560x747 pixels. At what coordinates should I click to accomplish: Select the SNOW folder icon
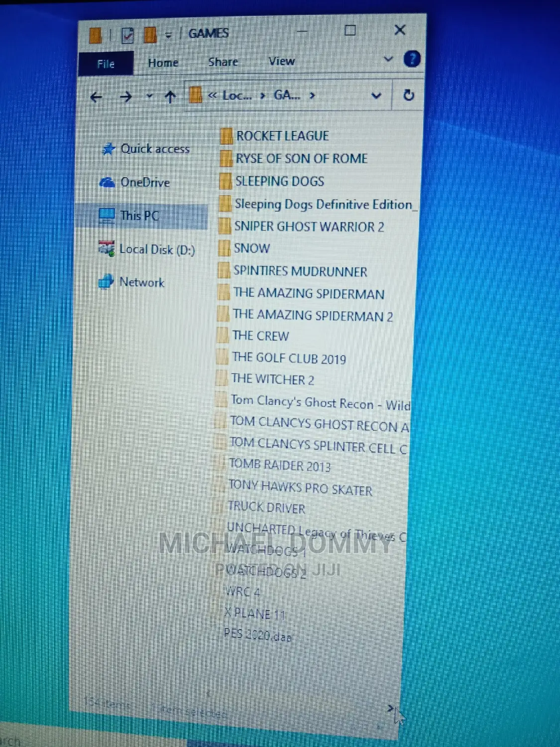(x=224, y=248)
